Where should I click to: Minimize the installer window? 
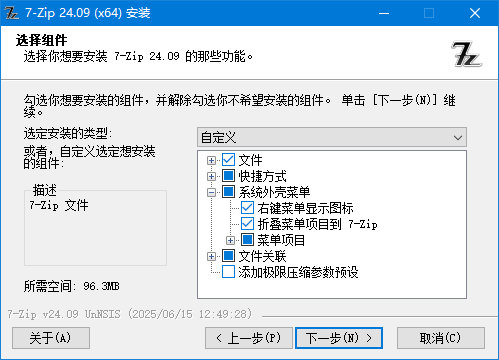coord(384,13)
